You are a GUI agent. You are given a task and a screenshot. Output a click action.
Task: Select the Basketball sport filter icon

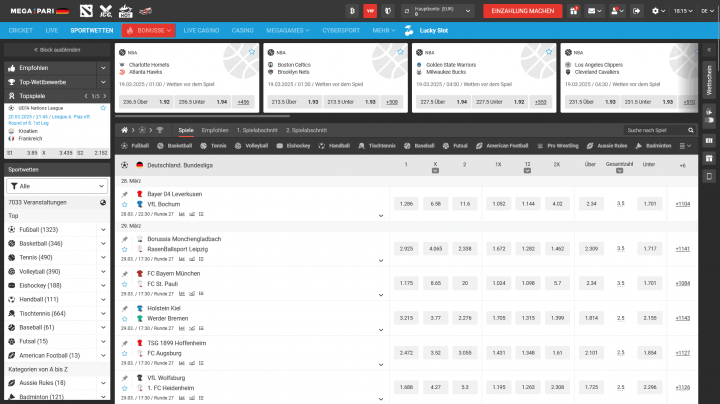160,146
